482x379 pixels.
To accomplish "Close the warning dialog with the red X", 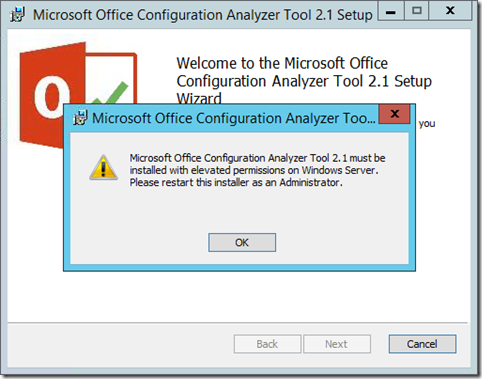I will coord(394,114).
